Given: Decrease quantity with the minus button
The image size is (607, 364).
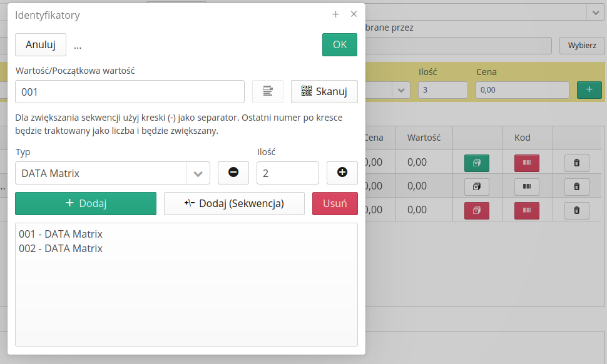Looking at the screenshot, I should [x=233, y=173].
